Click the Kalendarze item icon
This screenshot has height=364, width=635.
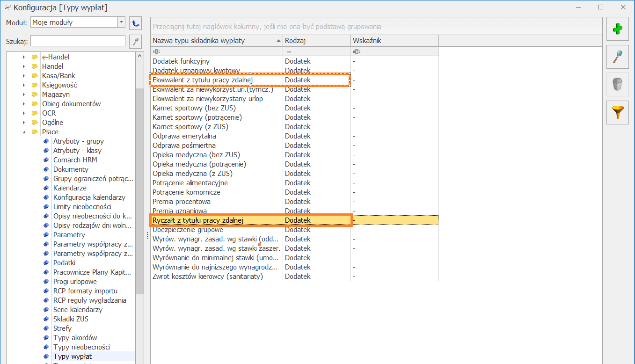tap(46, 188)
